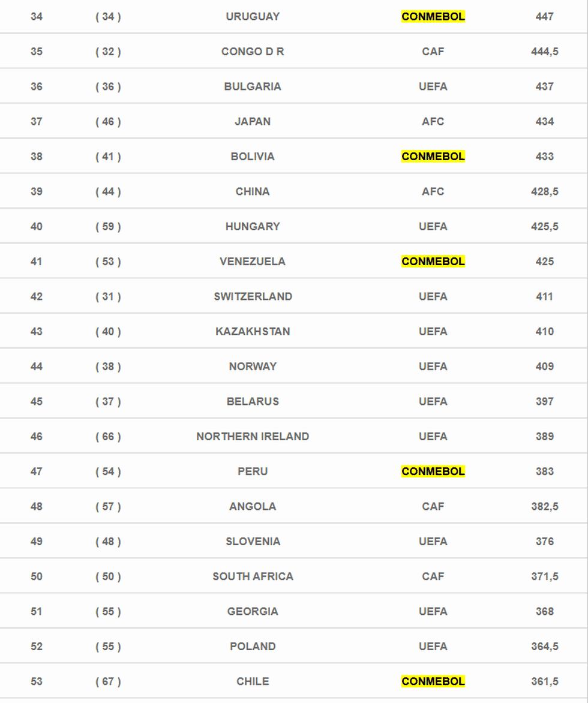Open the NORTHERN IRELAND entry

(x=253, y=437)
